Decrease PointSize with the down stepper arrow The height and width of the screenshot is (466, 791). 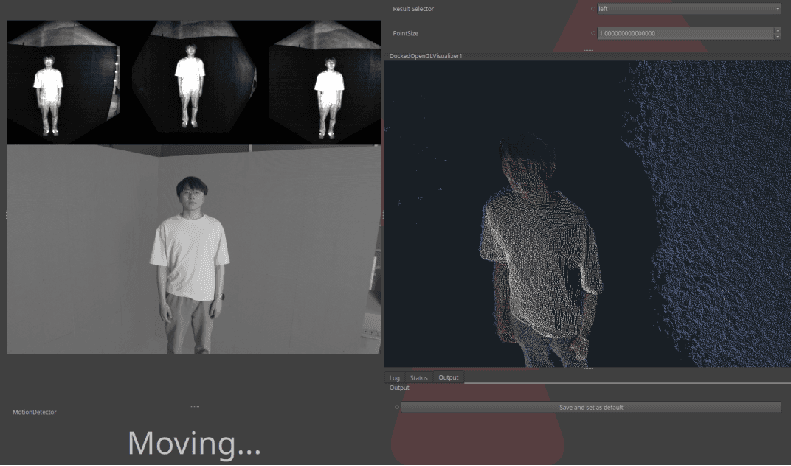coord(777,36)
